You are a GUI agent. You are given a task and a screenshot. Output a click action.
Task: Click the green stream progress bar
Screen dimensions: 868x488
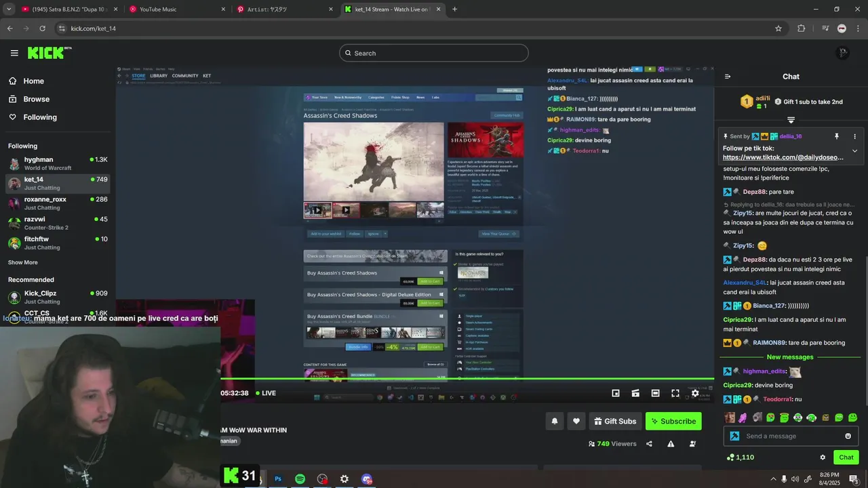coord(467,380)
